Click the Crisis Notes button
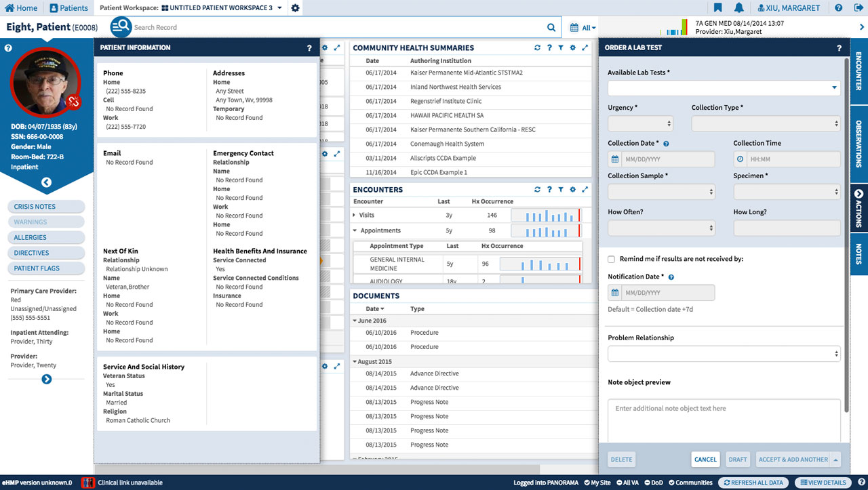The image size is (868, 490). (46, 207)
